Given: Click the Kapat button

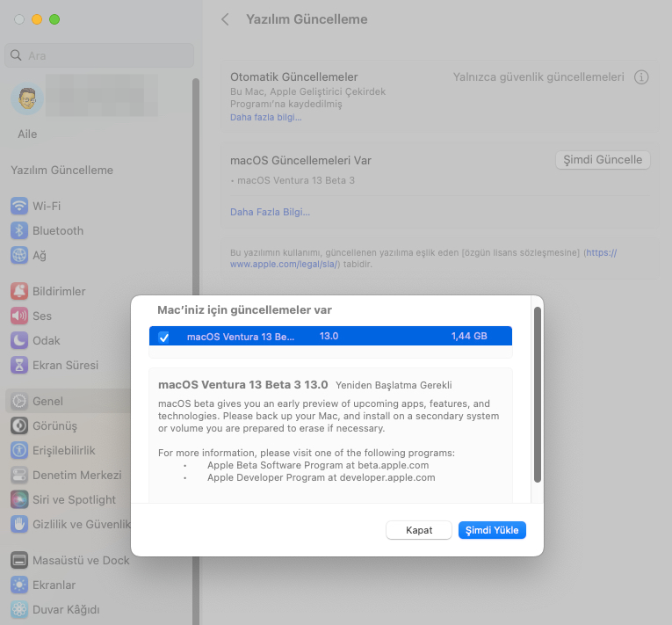Looking at the screenshot, I should coord(418,530).
